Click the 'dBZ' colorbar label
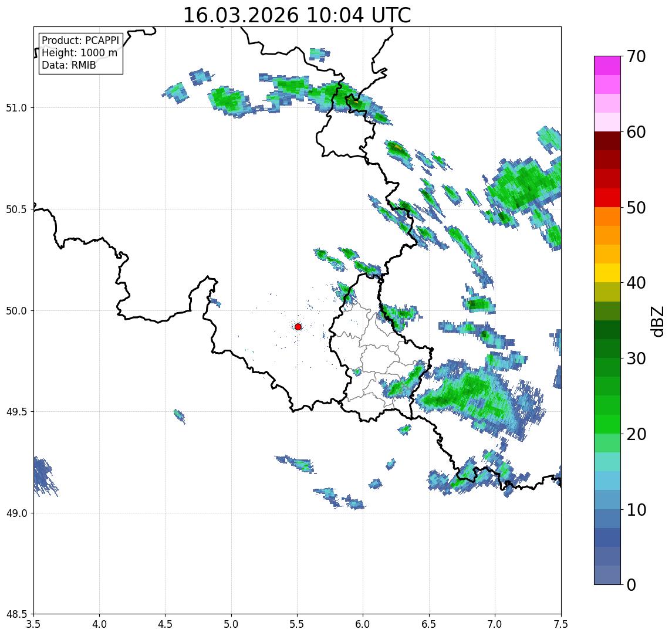Viewport: 672px width, 636px height. click(x=657, y=322)
